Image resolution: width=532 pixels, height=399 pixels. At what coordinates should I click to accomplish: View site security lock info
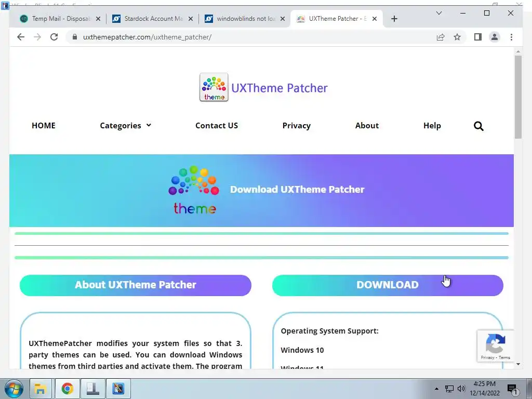pyautogui.click(x=75, y=37)
